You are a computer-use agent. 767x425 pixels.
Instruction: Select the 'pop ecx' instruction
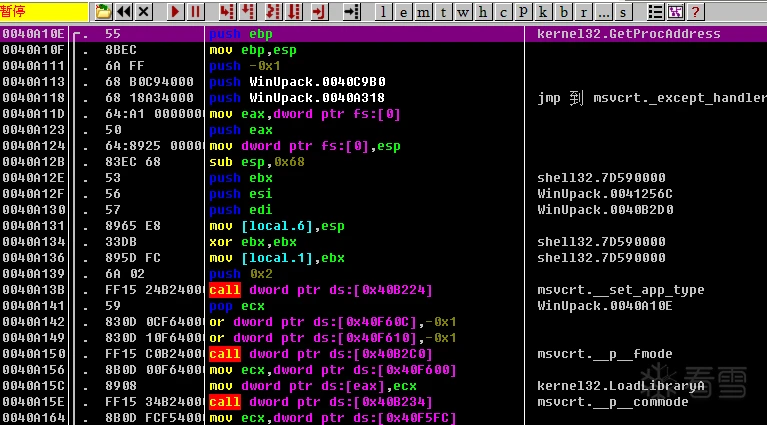(237, 306)
